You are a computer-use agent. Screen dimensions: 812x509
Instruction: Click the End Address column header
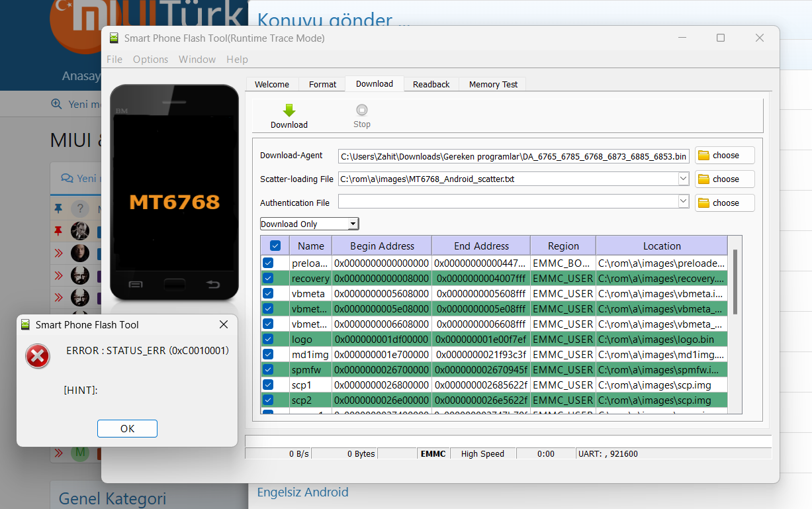click(x=481, y=246)
